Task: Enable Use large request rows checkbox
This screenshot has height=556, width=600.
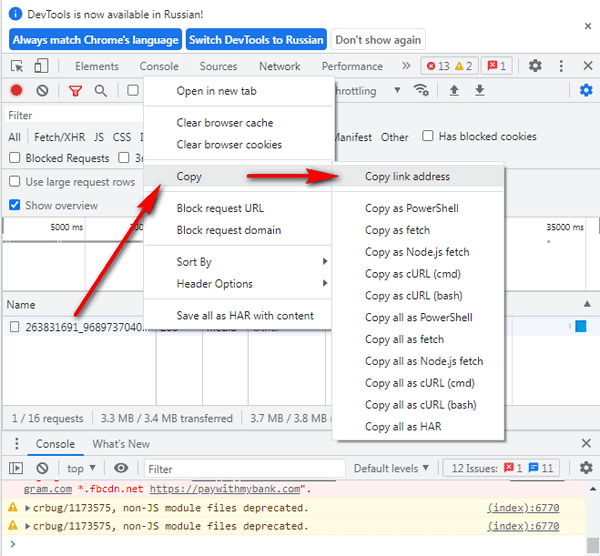Action: coord(15,182)
